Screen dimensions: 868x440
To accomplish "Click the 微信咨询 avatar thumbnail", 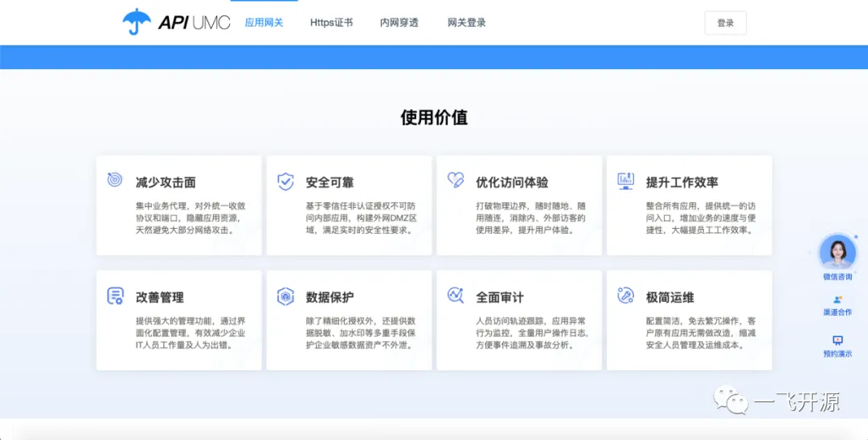I will (837, 252).
